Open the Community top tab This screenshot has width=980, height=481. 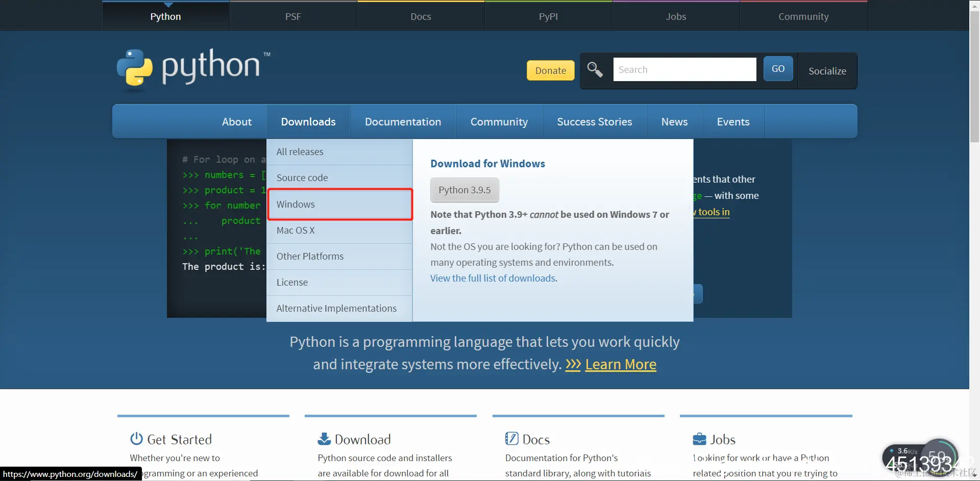(803, 16)
